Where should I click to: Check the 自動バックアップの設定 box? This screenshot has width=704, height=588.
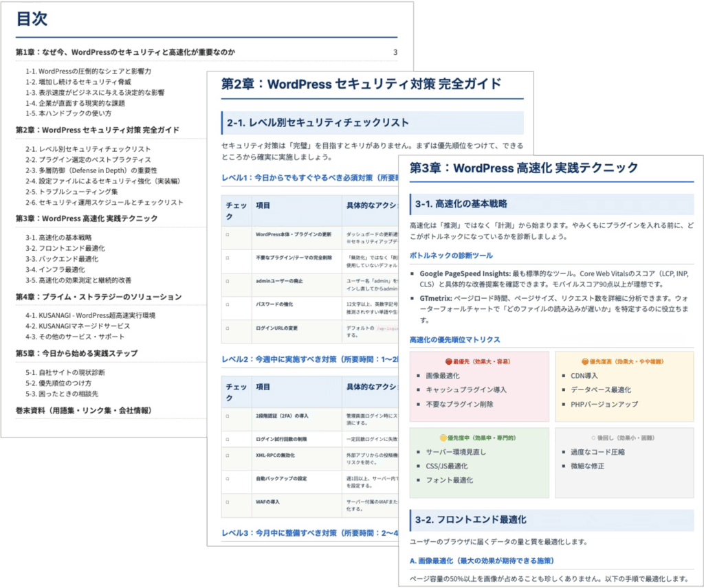click(228, 477)
